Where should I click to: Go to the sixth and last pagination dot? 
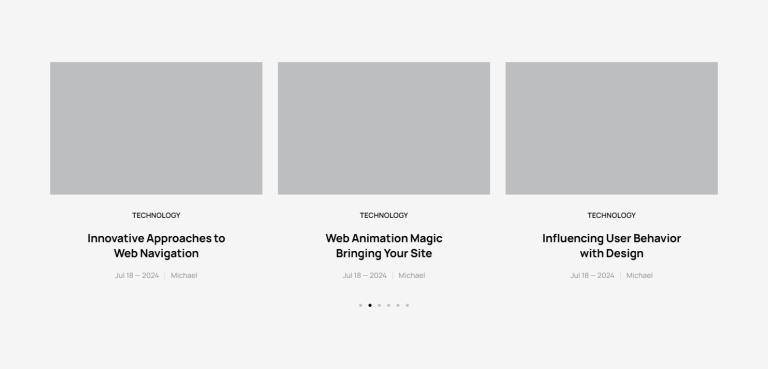pos(407,305)
